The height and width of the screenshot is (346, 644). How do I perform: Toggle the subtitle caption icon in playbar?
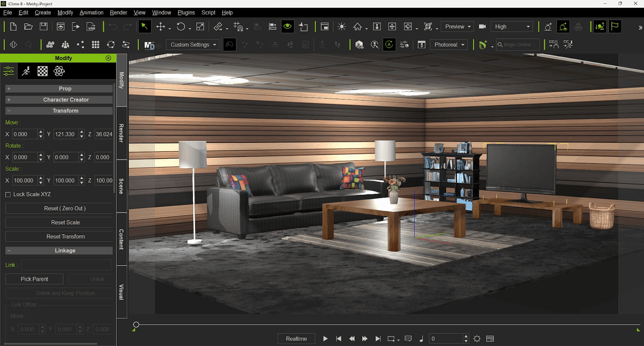408,339
